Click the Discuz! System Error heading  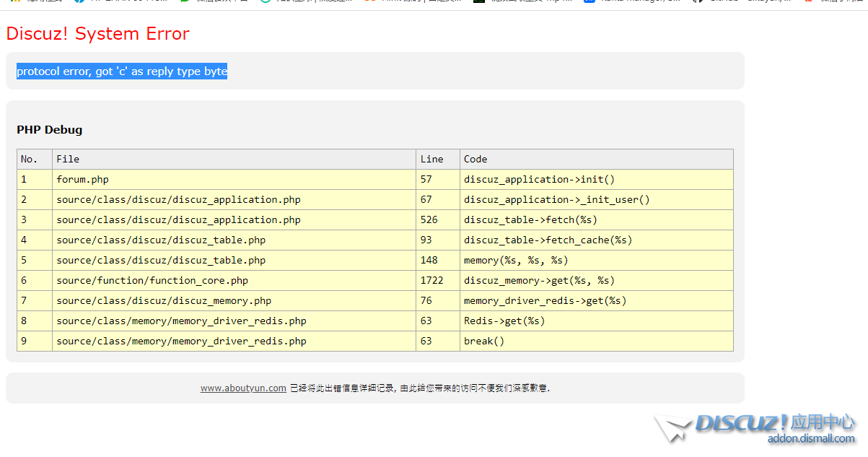point(97,33)
